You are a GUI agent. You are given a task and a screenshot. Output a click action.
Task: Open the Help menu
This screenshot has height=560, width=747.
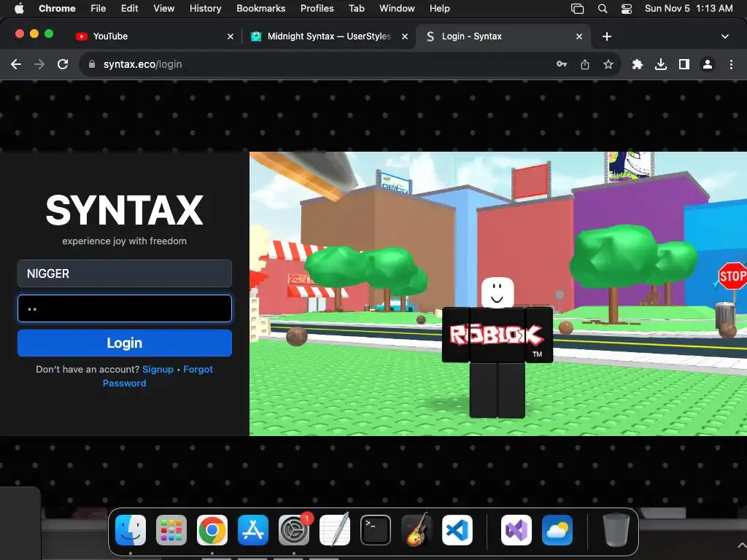(439, 9)
